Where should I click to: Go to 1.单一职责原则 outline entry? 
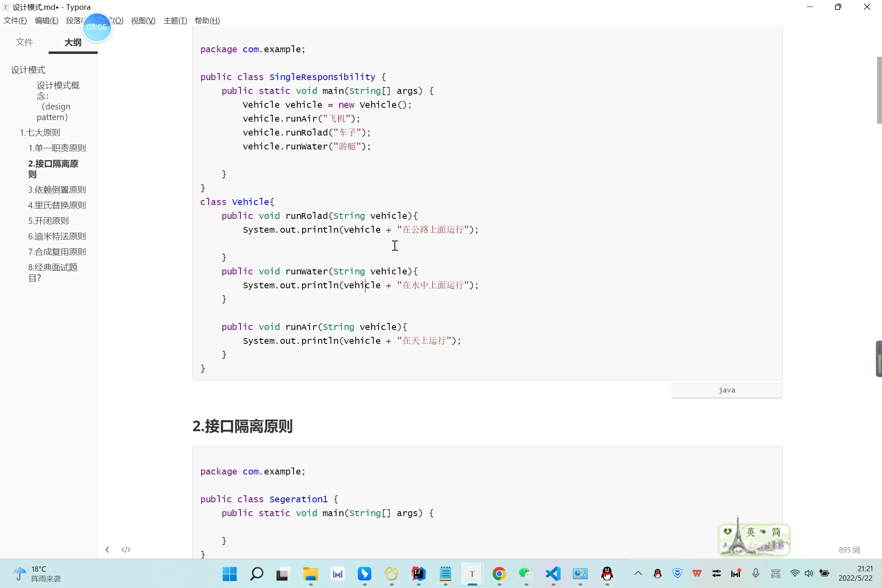(57, 148)
